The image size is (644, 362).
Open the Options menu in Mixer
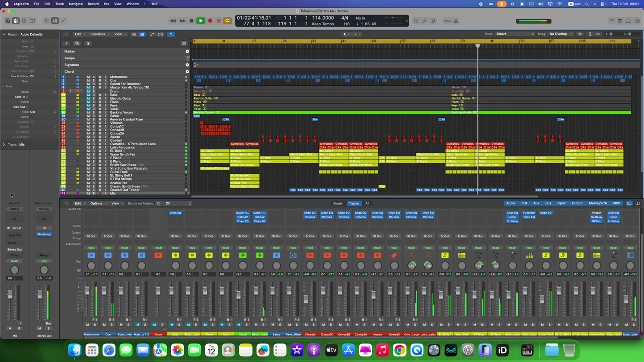98,203
